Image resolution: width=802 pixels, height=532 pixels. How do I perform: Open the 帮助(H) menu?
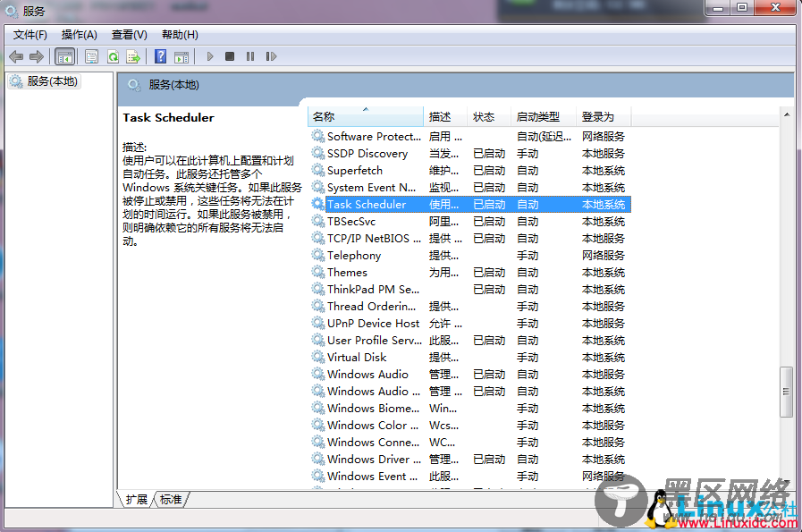pos(180,35)
